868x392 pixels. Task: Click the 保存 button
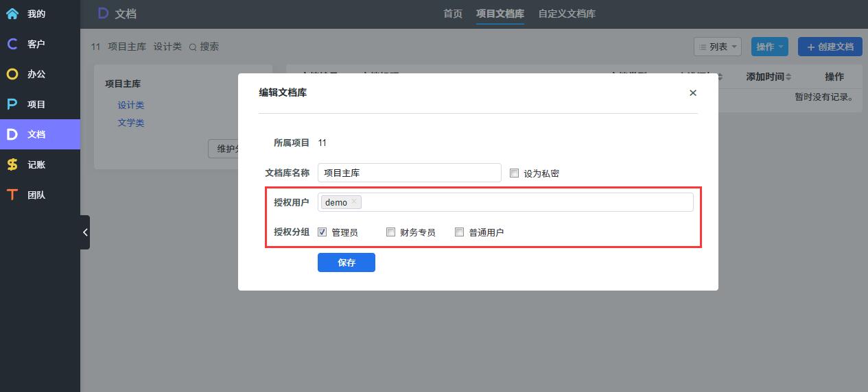tap(347, 262)
